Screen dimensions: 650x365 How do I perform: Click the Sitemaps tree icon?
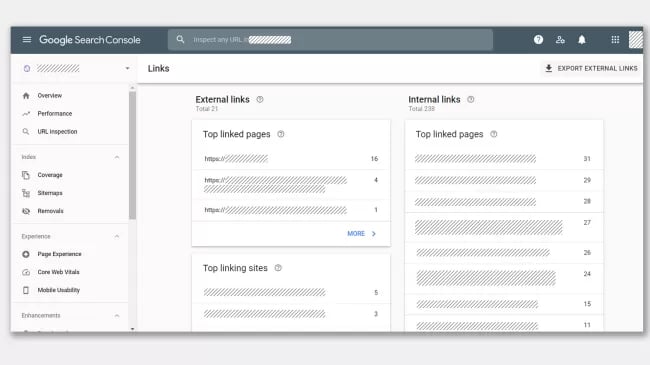[26, 193]
